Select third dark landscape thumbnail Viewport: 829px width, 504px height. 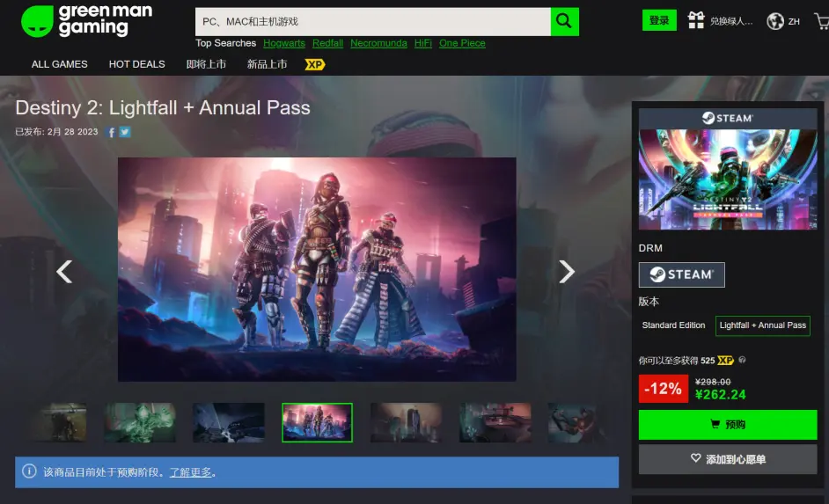tap(229, 423)
